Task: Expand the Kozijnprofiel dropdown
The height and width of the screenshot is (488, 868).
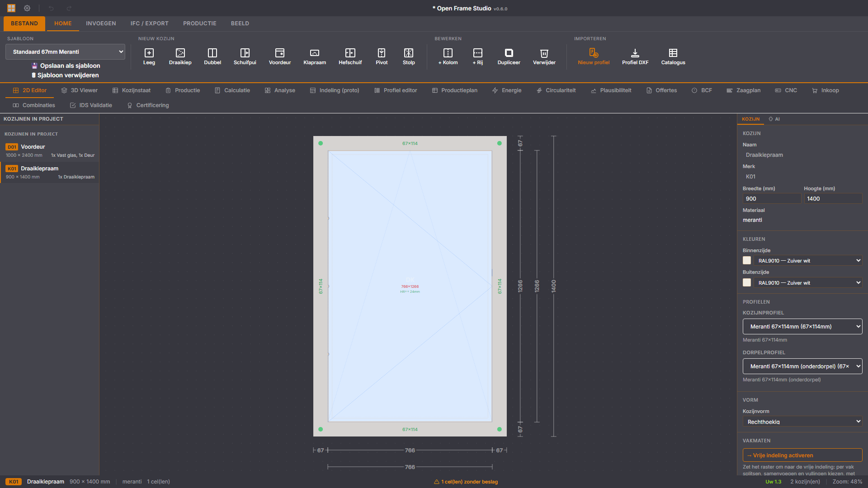Action: click(802, 327)
